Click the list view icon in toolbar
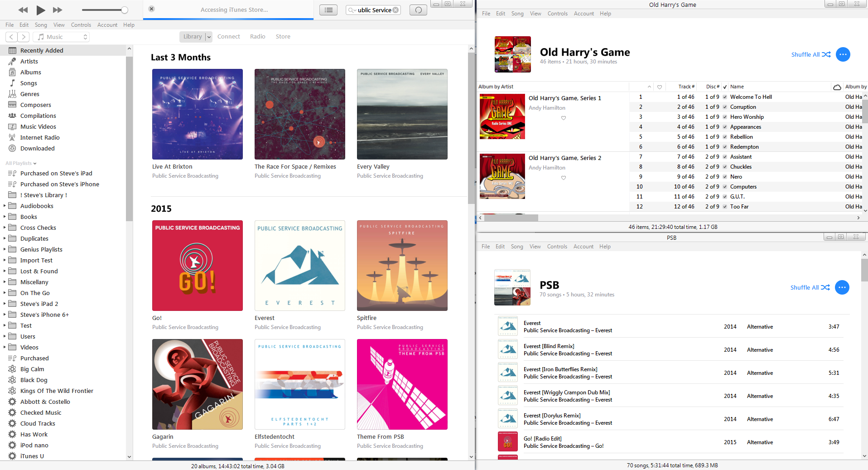The height and width of the screenshot is (470, 868). (x=328, y=10)
